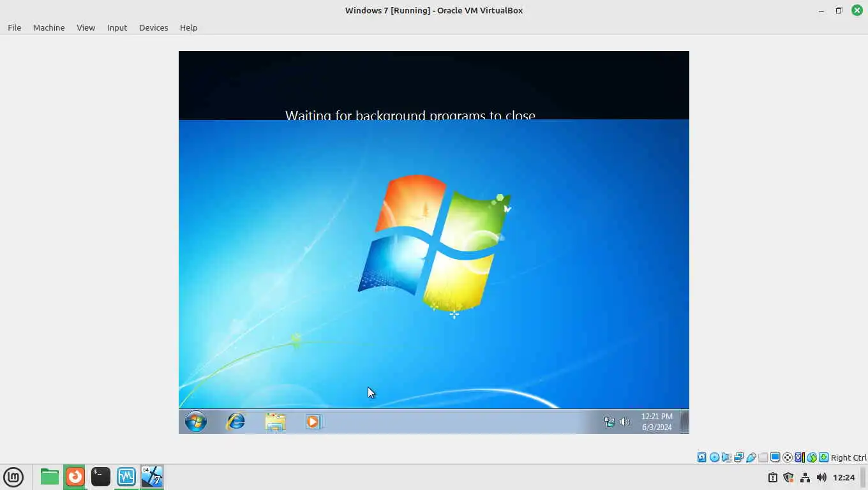Minimize the VirtualBox window
868x490 pixels.
pyautogui.click(x=821, y=10)
